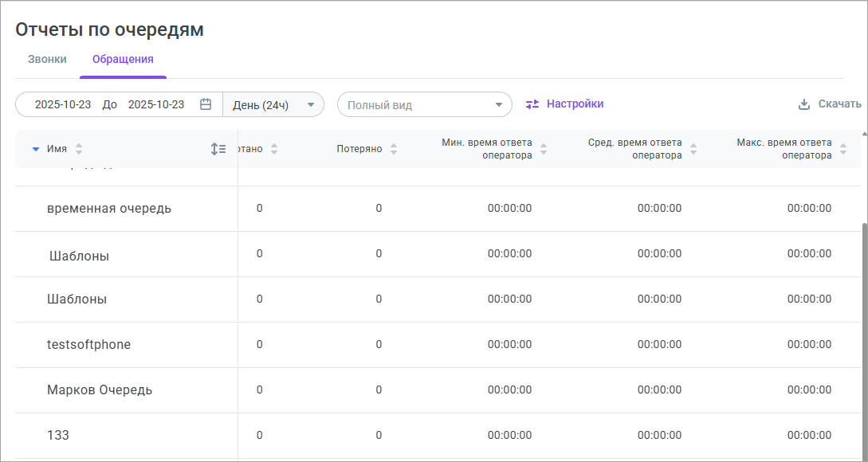Viewport: 868px width, 462px height.
Task: Select the testsoftphone queue row
Action: pyautogui.click(x=88, y=345)
